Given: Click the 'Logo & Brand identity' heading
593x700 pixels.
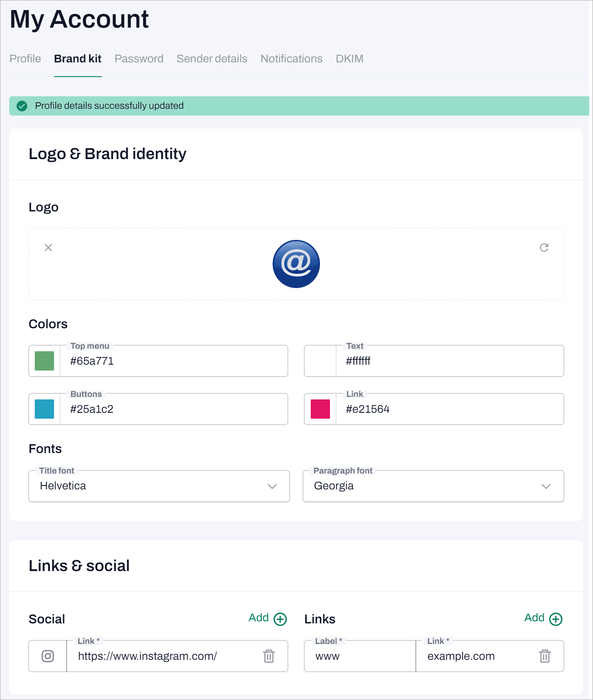Looking at the screenshot, I should [x=108, y=154].
